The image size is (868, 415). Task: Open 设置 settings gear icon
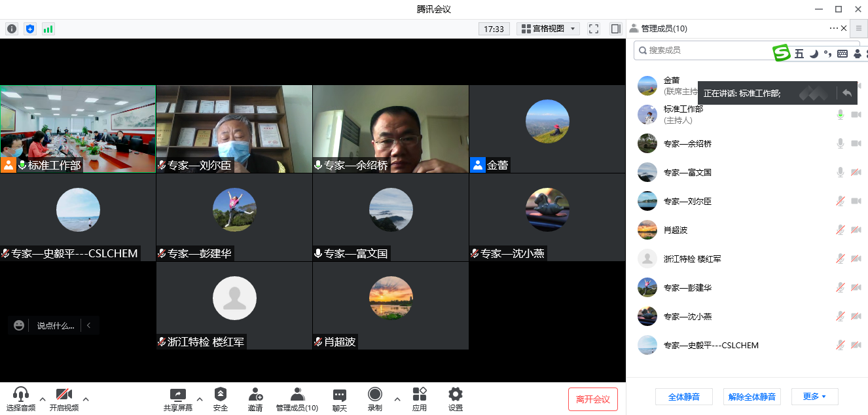(456, 395)
